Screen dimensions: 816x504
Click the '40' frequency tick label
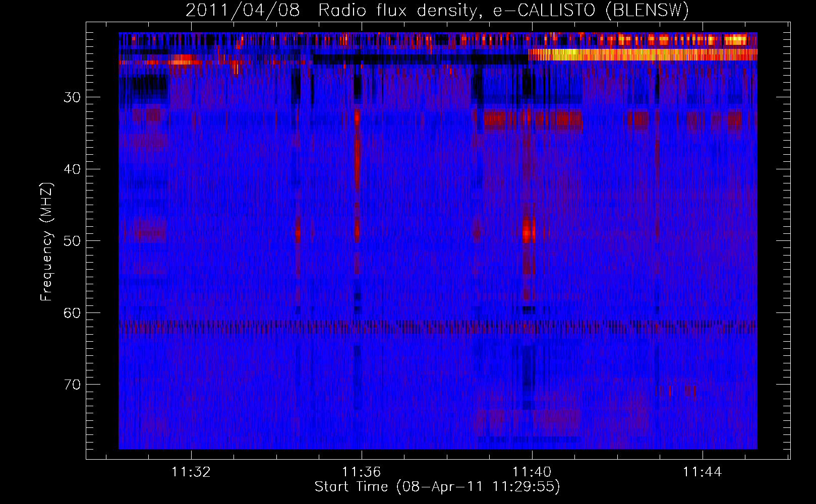[72, 169]
